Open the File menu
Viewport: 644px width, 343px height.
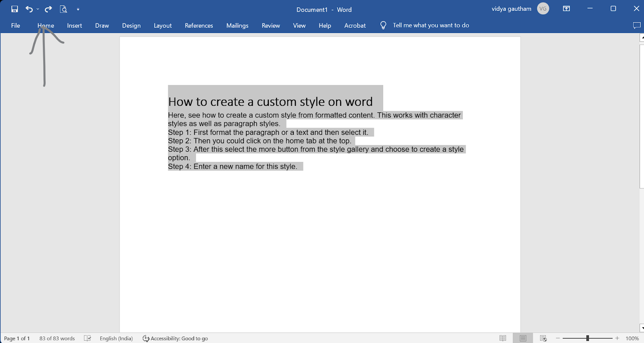(16, 25)
